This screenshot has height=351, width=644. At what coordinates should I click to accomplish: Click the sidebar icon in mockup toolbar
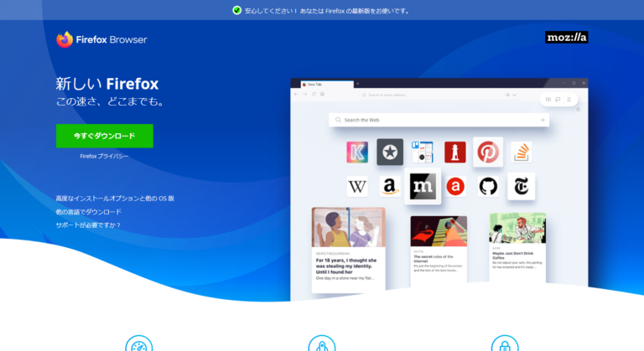pyautogui.click(x=558, y=100)
